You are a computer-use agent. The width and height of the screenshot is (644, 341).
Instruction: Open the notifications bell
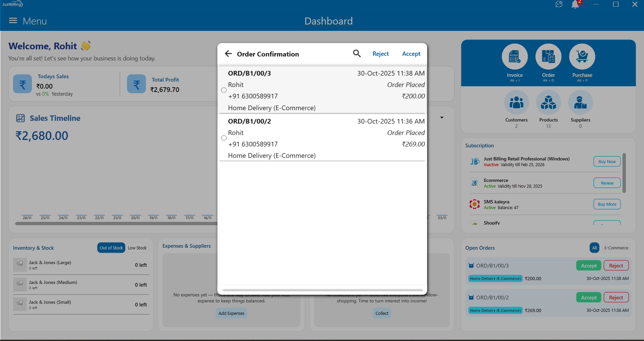click(x=575, y=5)
